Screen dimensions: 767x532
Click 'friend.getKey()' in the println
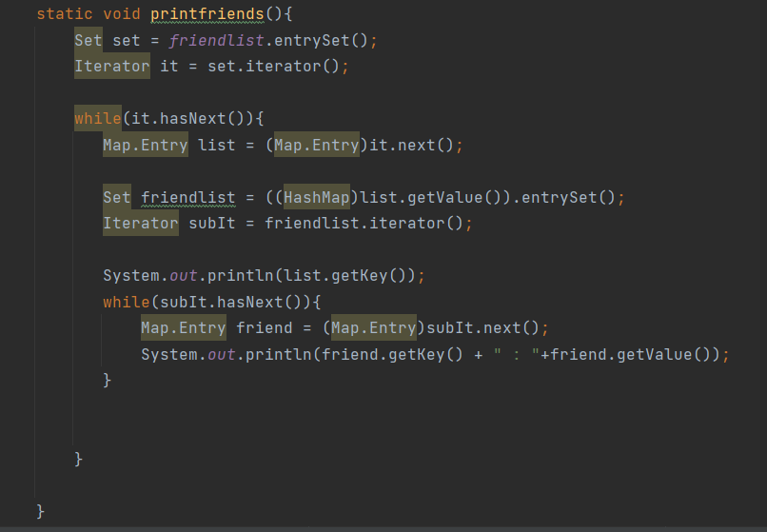click(392, 354)
